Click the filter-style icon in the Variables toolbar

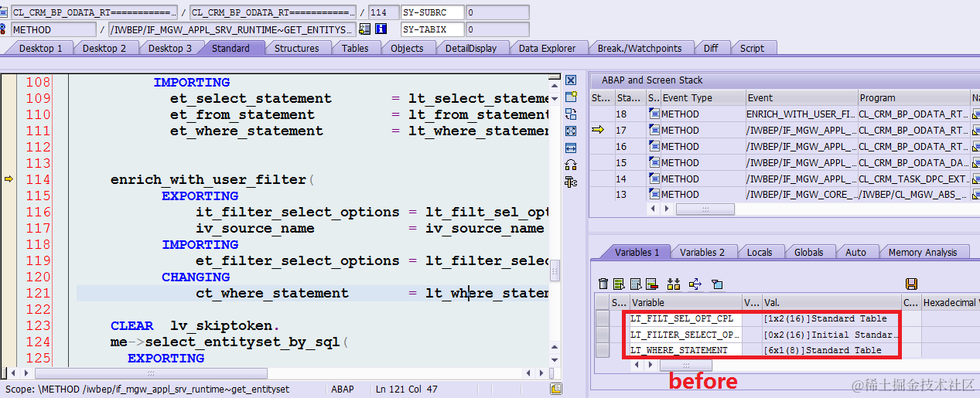716,284
